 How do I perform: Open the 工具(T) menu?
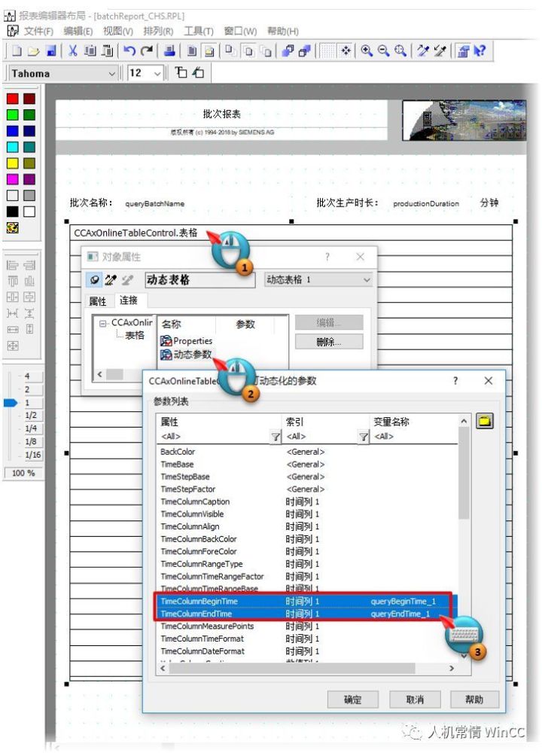coord(198,32)
